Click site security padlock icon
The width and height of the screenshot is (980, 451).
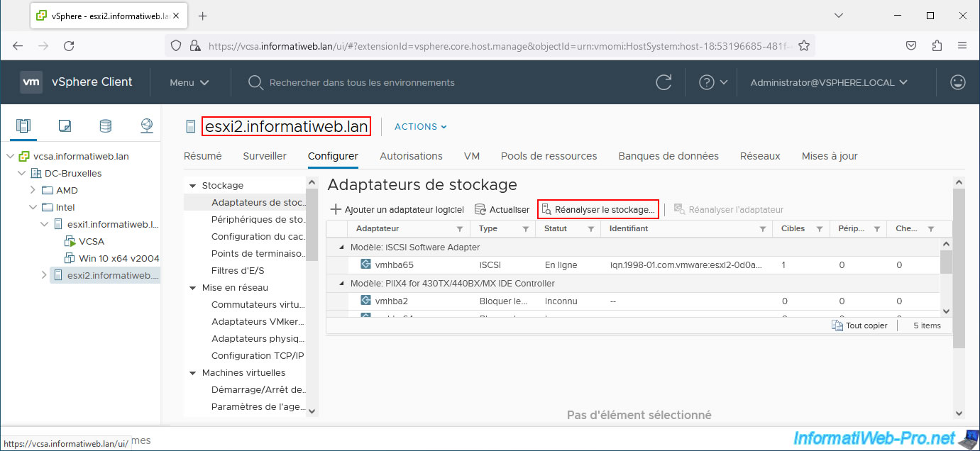point(194,45)
